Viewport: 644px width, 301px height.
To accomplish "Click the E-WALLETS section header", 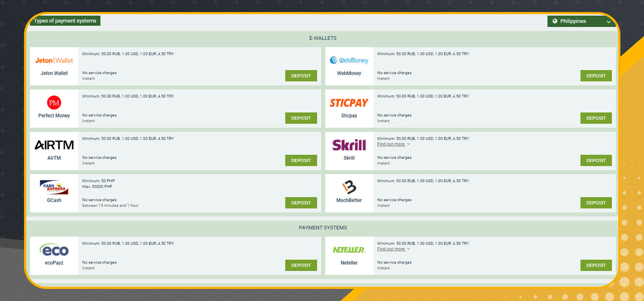I will pos(323,38).
